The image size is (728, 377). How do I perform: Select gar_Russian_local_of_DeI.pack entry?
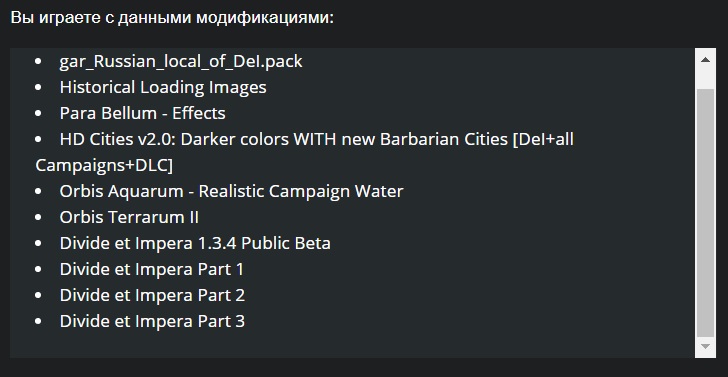tap(181, 61)
